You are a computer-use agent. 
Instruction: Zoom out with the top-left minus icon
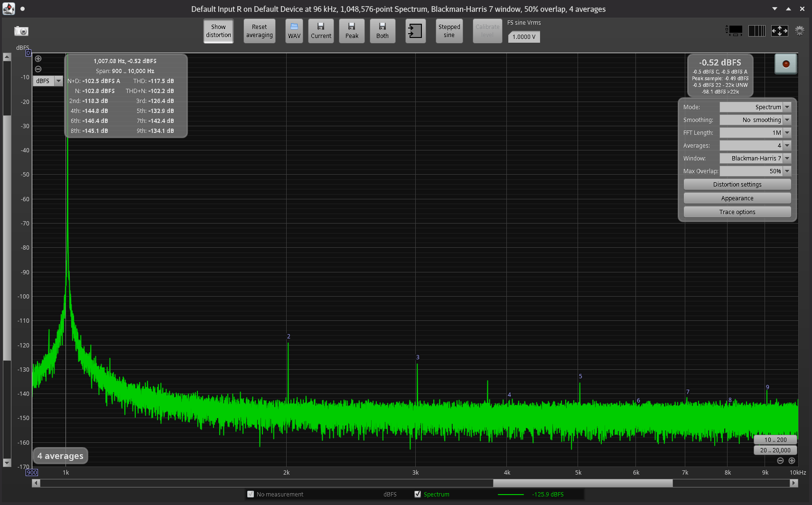[x=38, y=69]
